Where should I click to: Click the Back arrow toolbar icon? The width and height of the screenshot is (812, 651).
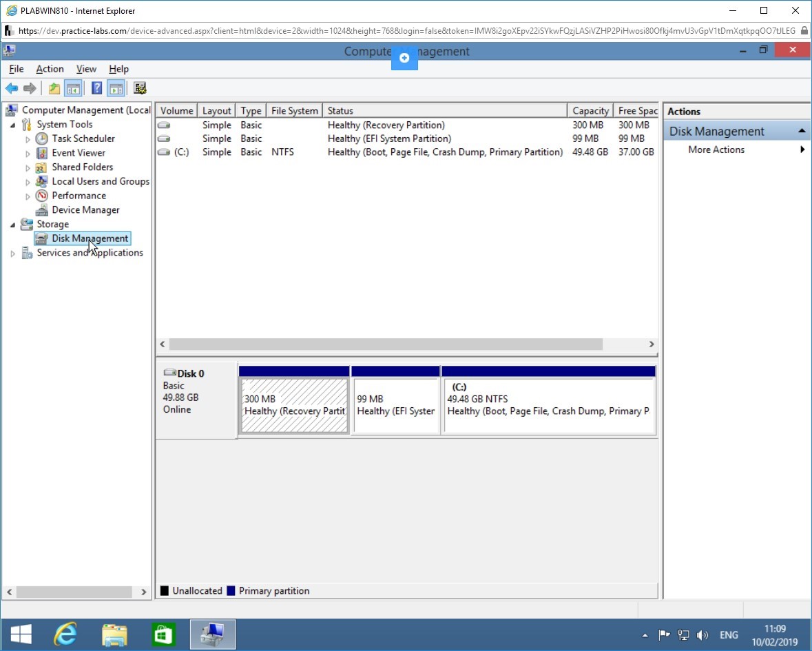point(12,89)
